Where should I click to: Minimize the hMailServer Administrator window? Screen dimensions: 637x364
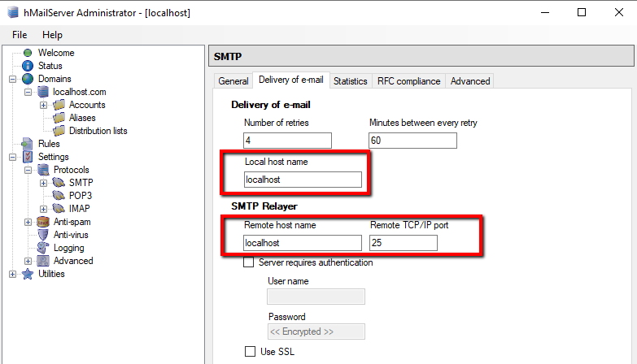(545, 12)
